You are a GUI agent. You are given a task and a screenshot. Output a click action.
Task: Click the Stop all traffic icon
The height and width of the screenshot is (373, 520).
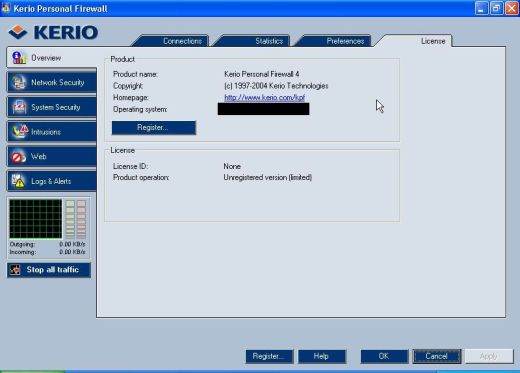click(15, 270)
